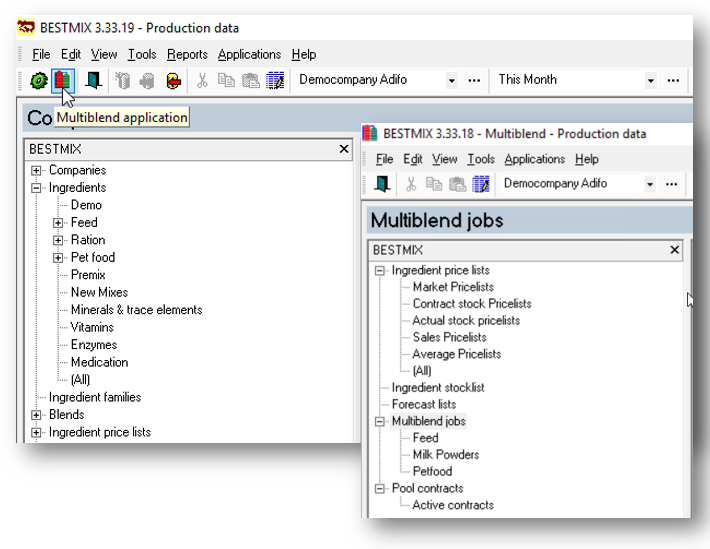Click the greyed delete bin icon
The width and height of the screenshot is (710, 549).
[123, 81]
